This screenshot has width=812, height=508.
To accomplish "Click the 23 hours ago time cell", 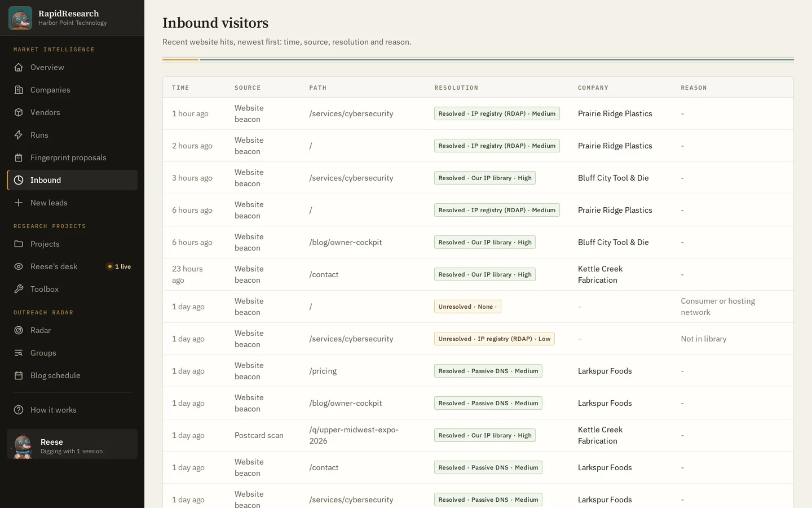I will 188,274.
